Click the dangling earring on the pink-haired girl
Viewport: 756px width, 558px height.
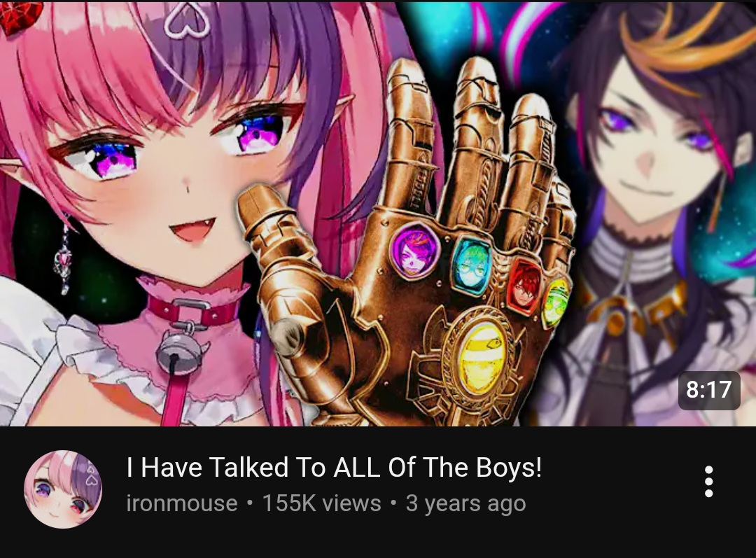tap(63, 260)
